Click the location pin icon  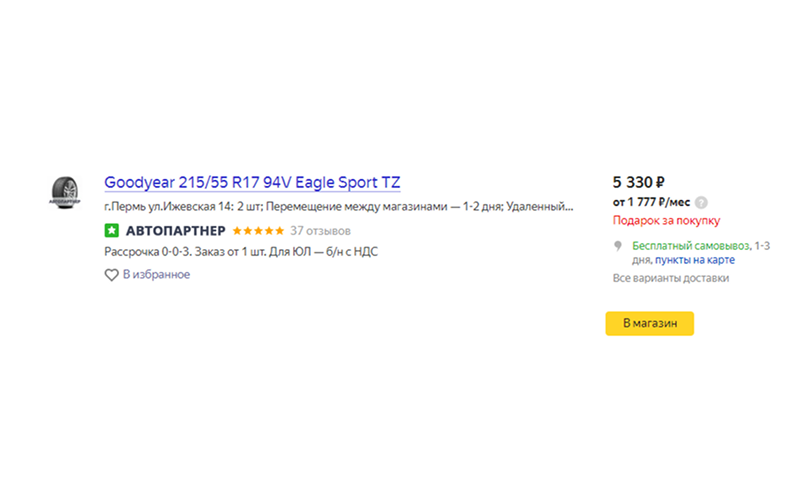click(x=618, y=246)
